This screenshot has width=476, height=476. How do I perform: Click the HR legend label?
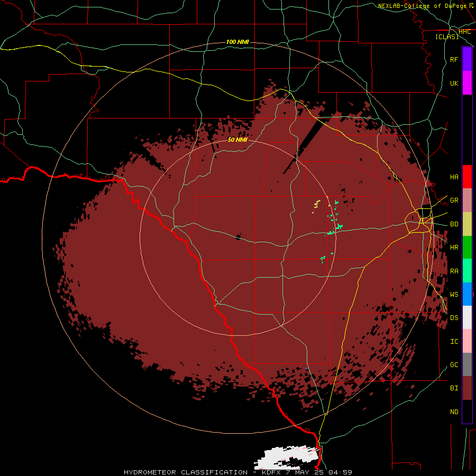pyautogui.click(x=454, y=248)
